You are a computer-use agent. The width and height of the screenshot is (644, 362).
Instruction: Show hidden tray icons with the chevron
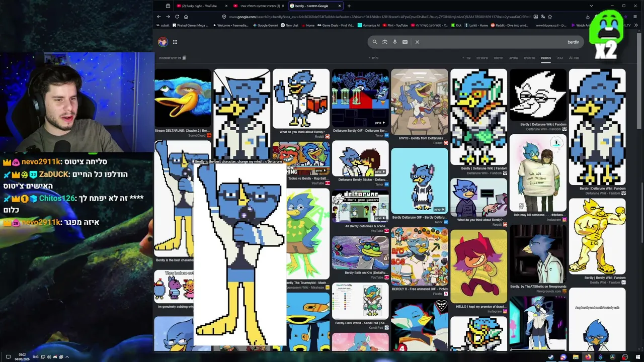click(x=67, y=357)
